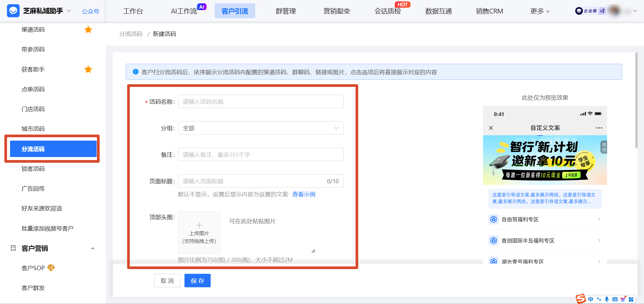Open the 工作台 tab

[133, 11]
